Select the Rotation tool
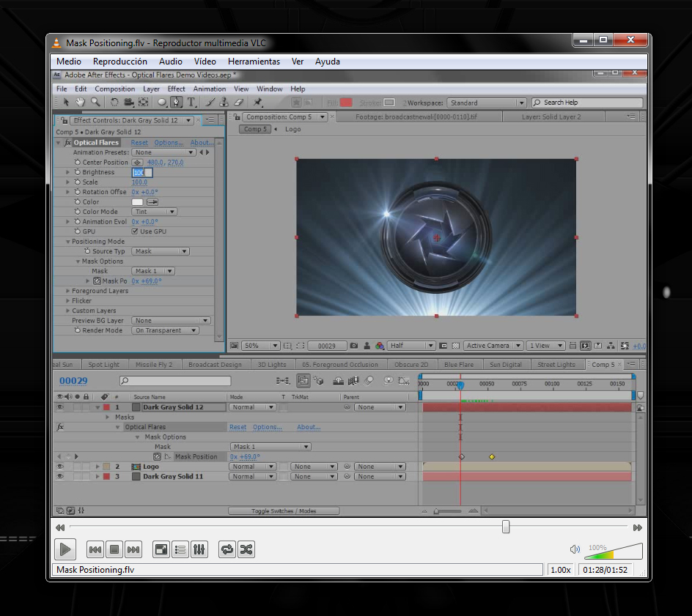The width and height of the screenshot is (692, 616). point(114,103)
